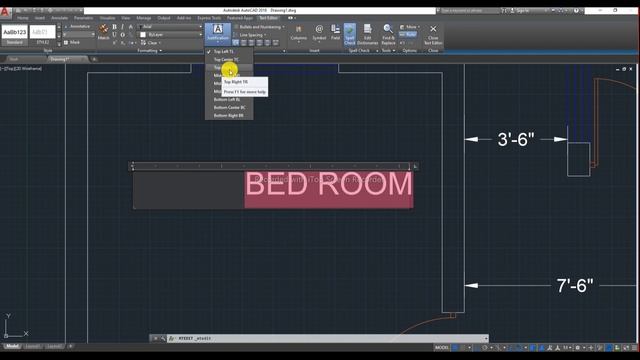Open Find & Replace

388,34
